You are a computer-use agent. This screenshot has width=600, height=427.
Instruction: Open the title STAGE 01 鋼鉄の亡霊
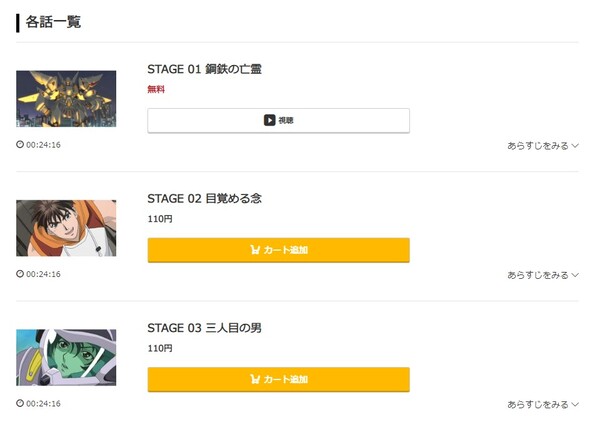(204, 69)
